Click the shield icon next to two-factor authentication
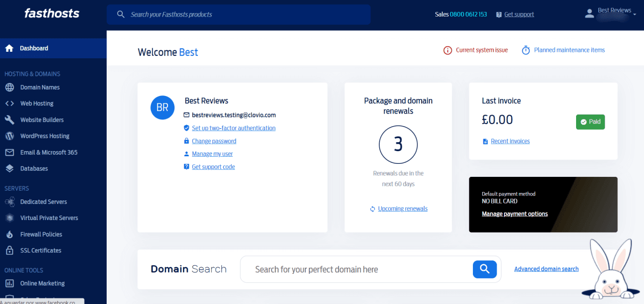The image size is (644, 304). click(x=186, y=128)
